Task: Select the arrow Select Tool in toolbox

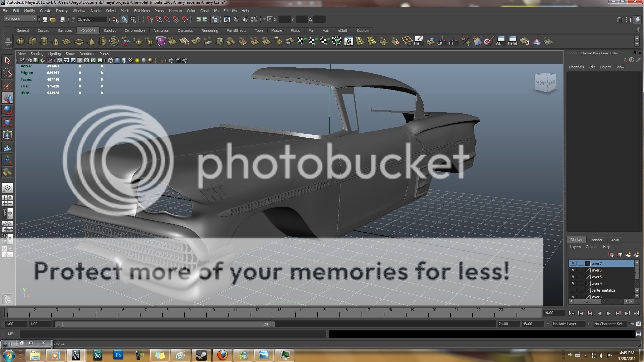Action: (7, 61)
